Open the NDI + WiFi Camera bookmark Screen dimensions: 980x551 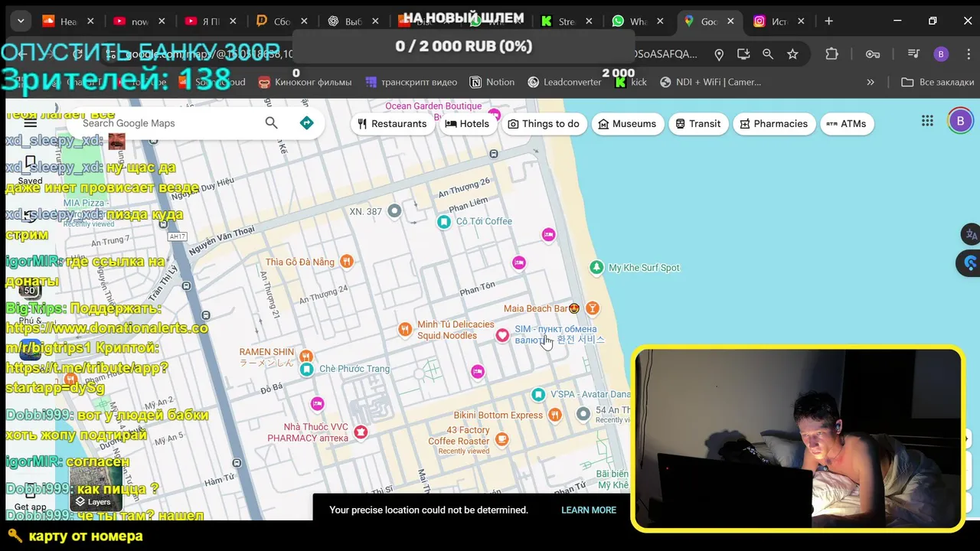(x=710, y=82)
